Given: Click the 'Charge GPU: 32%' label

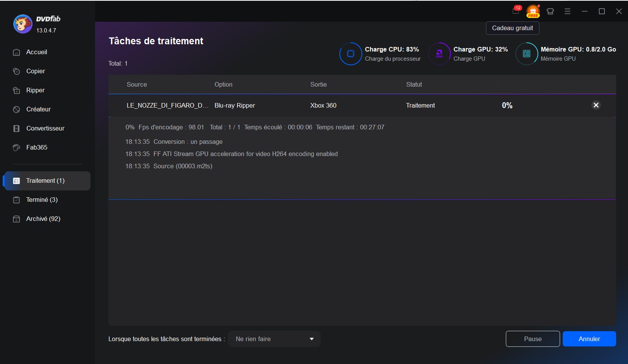Looking at the screenshot, I should pos(481,50).
